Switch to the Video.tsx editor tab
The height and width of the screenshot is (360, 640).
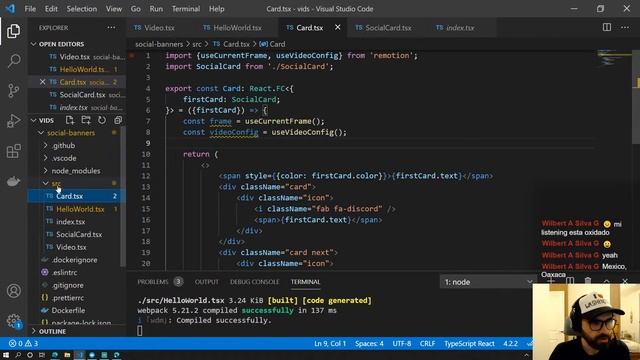pyautogui.click(x=159, y=28)
